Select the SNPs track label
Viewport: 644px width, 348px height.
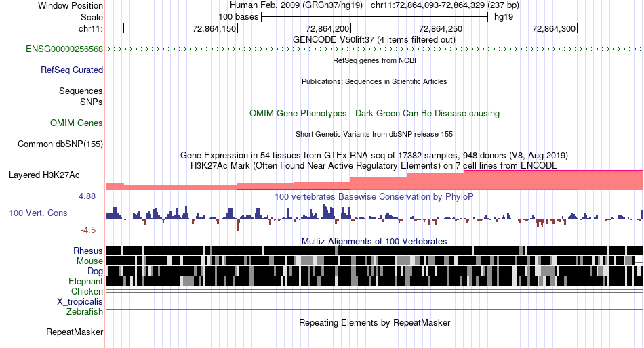tap(92, 102)
